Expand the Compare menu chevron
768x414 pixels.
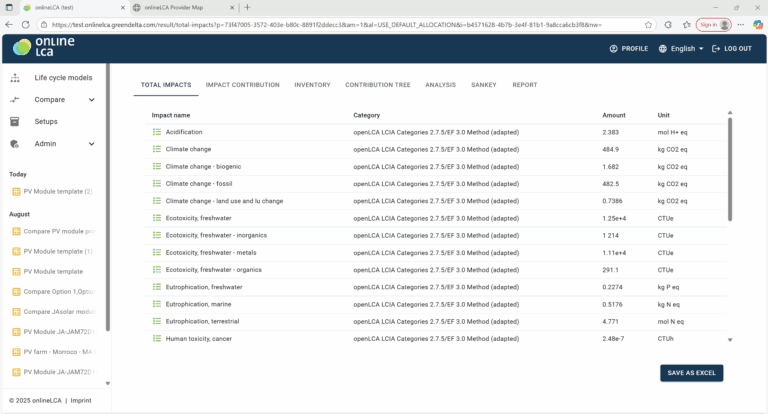pyautogui.click(x=92, y=100)
